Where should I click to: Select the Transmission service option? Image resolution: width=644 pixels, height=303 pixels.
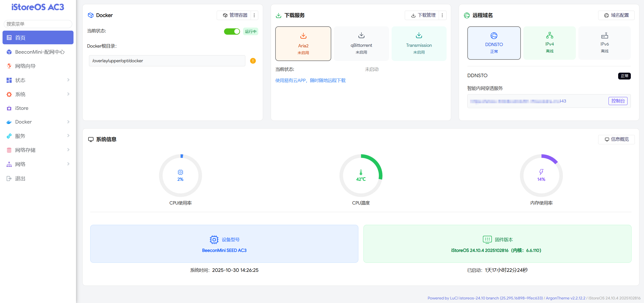coord(419,44)
